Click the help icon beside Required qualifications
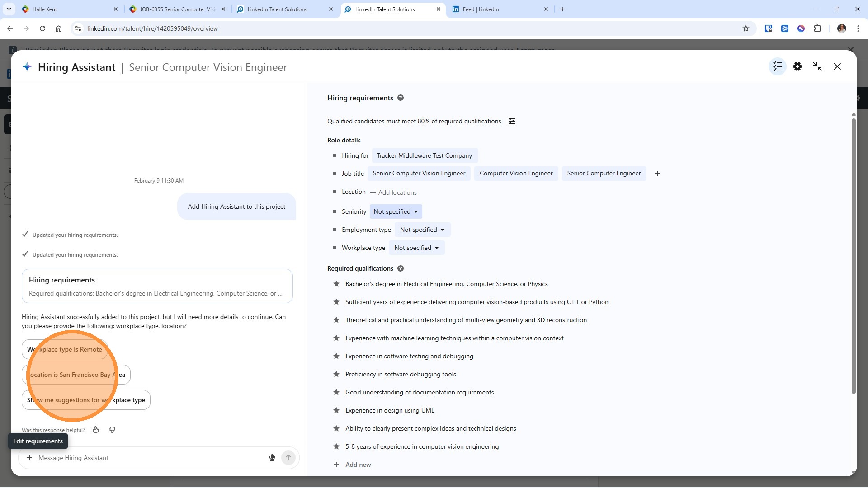Screen dimensions: 868x488 (401, 268)
